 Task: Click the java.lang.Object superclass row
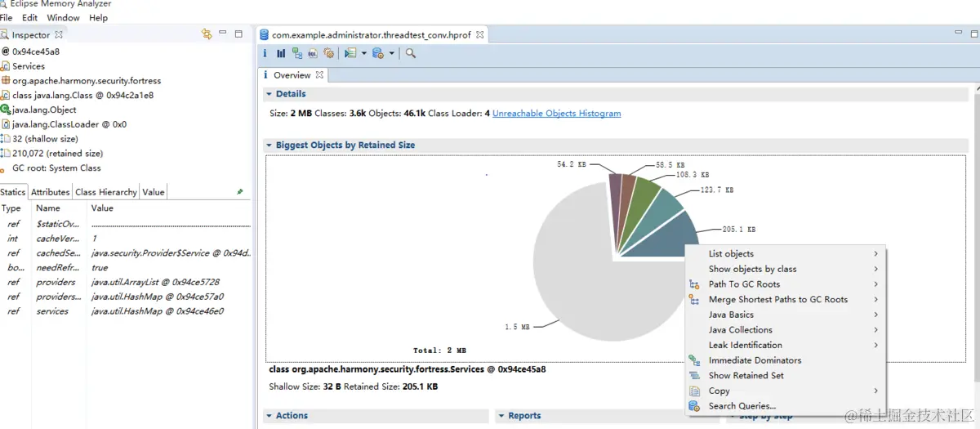[44, 109]
